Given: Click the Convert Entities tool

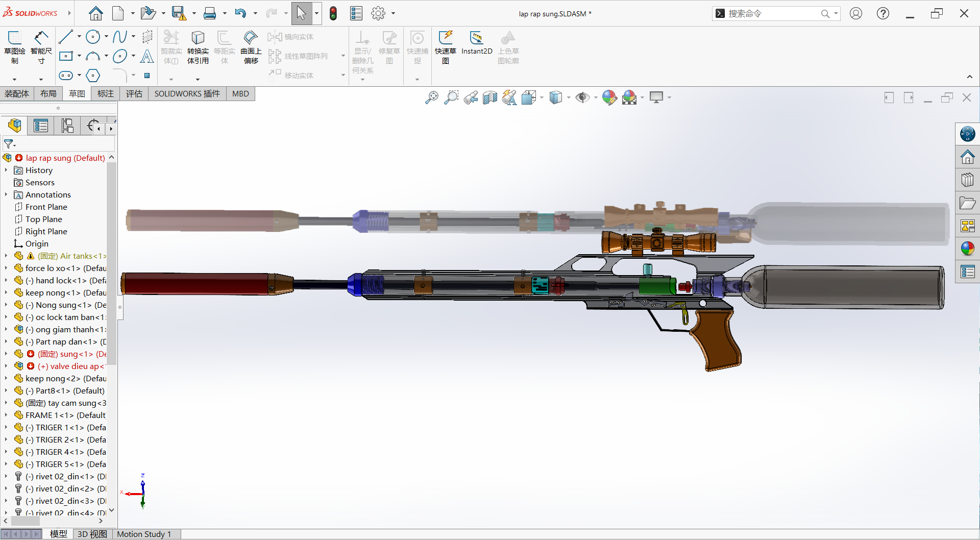Looking at the screenshot, I should (198, 47).
